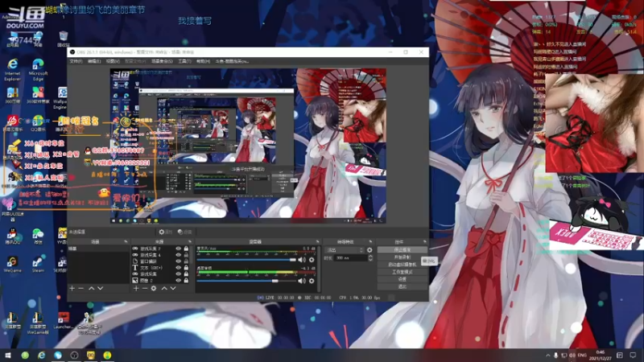Move source up with Sources panel up arrow

[164, 289]
